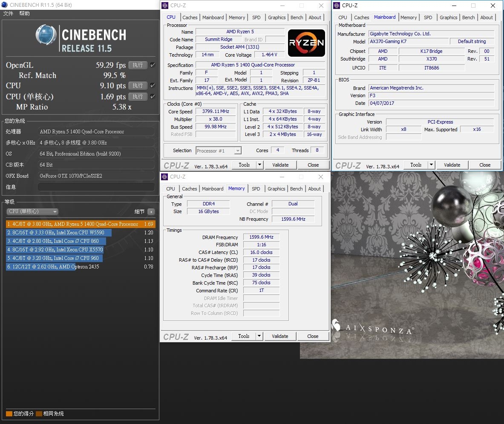
Task: Open the Bench tab in the Memory-tab window
Action: [296, 189]
